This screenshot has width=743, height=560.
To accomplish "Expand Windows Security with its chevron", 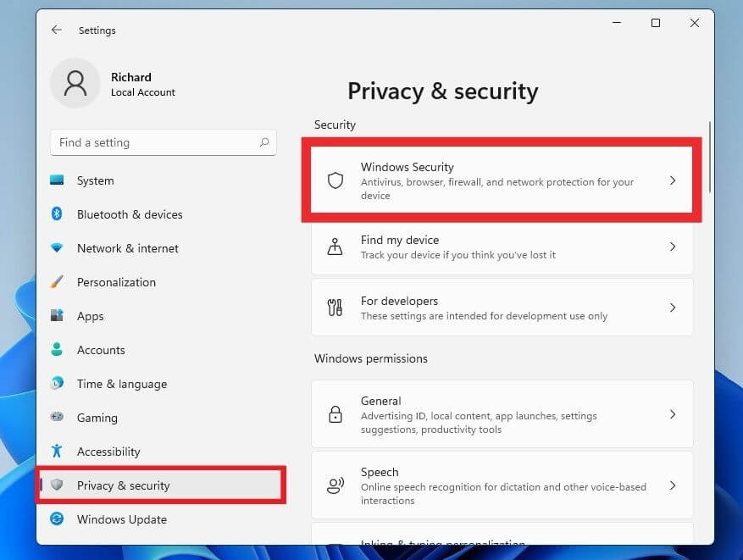I will (x=673, y=180).
